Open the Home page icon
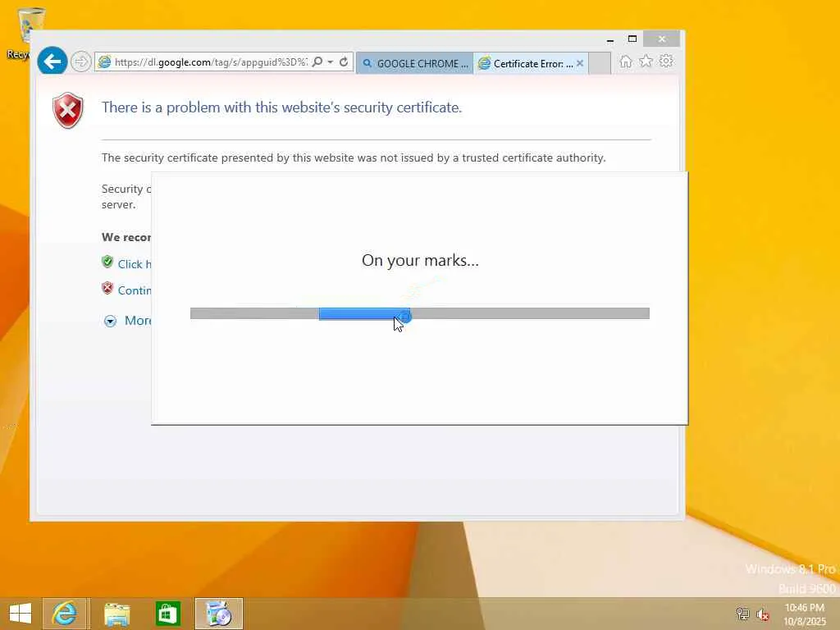 pos(625,62)
